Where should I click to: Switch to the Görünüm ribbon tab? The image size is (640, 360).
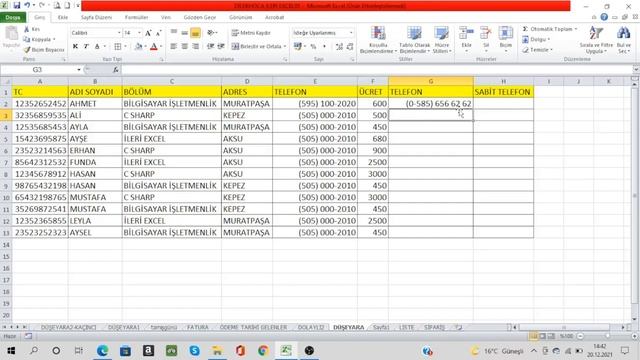(240, 18)
